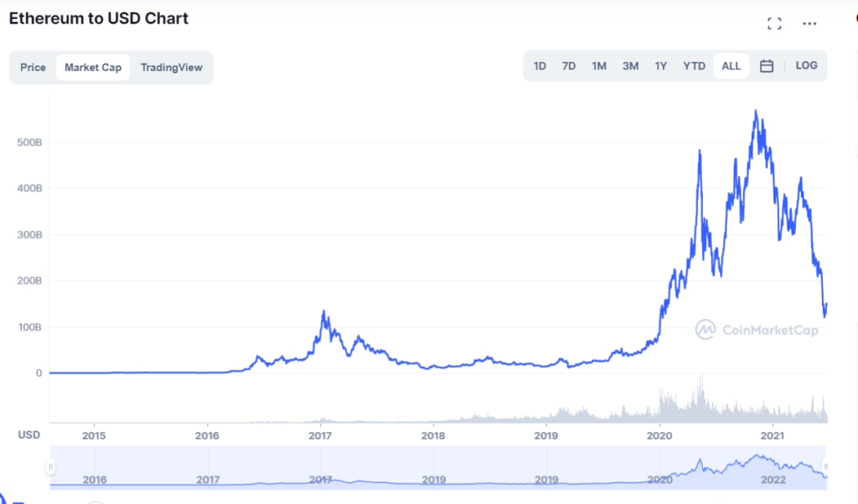
Task: Enable the ALL time range
Action: point(731,64)
